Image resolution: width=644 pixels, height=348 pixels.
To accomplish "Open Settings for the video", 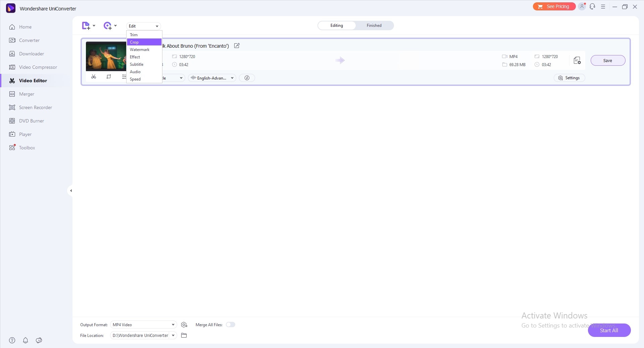I will coord(569,78).
